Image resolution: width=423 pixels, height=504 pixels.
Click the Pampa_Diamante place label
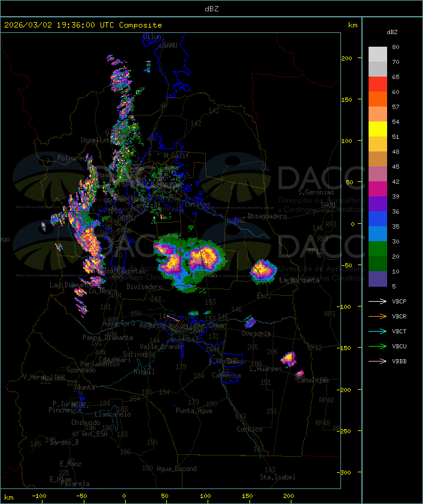pos(108,338)
